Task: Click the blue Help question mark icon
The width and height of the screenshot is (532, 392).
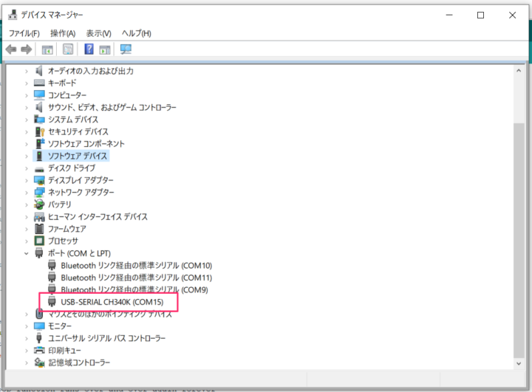Action: click(89, 49)
